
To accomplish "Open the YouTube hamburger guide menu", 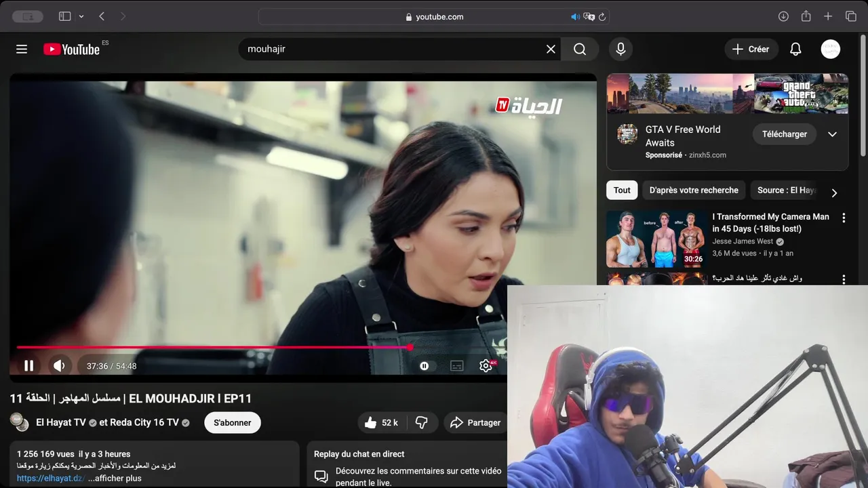I will click(22, 49).
